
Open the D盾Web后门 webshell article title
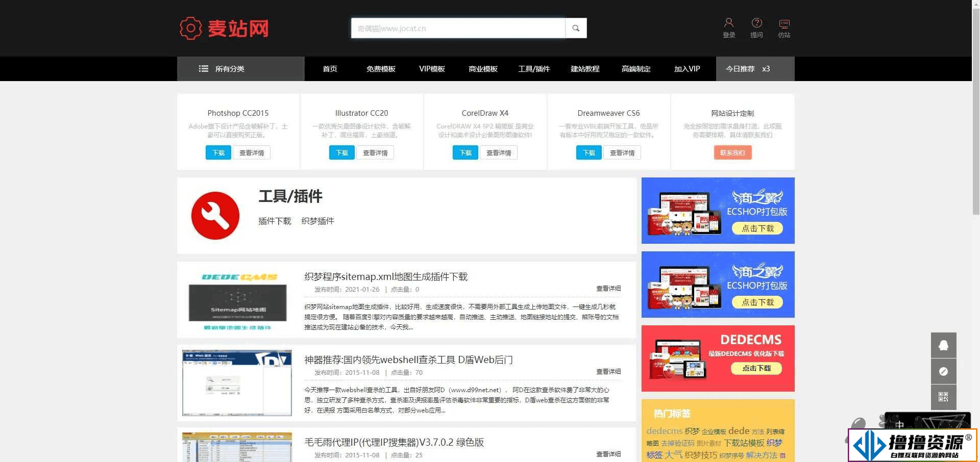[x=408, y=360]
